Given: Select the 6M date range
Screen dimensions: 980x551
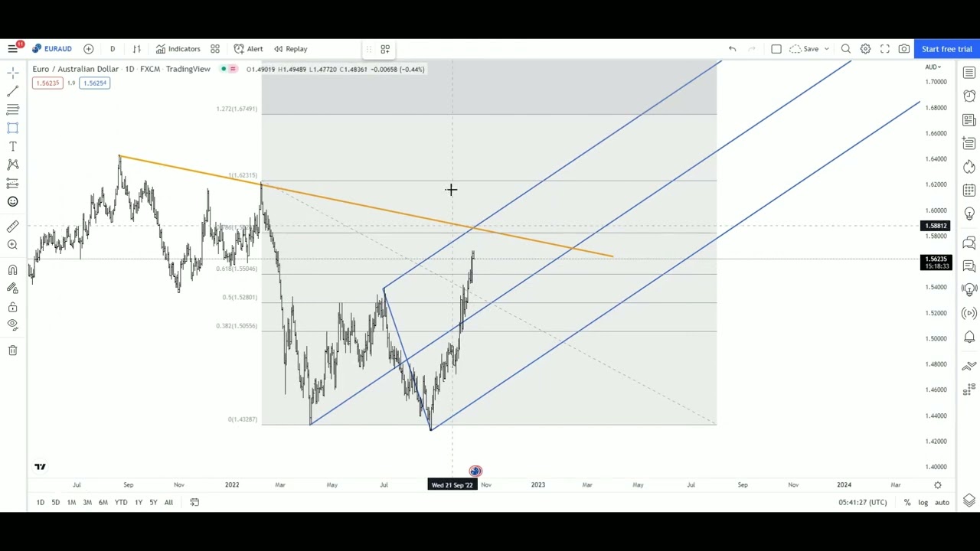Looking at the screenshot, I should 103,503.
